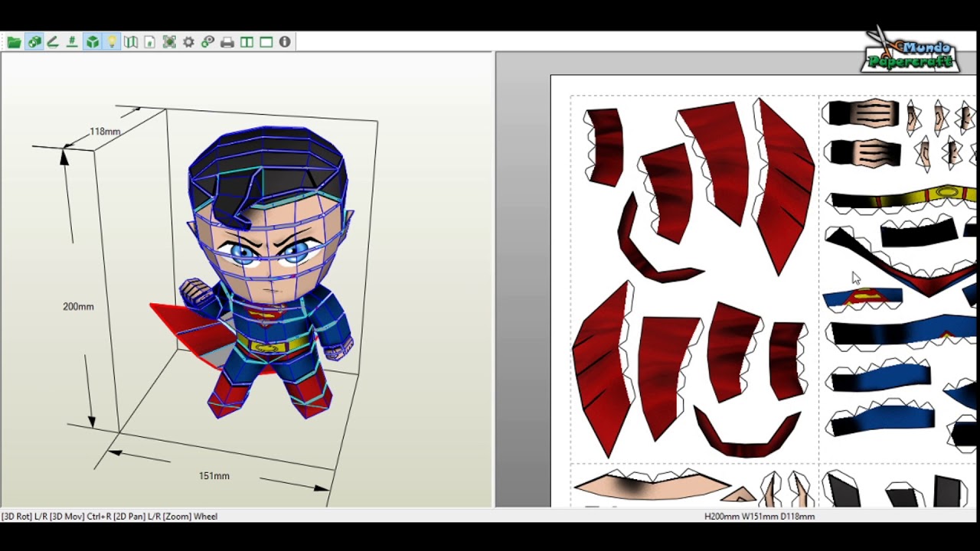Viewport: 980px width, 551px height.
Task: Click the 151mm width dimension label
Action: [214, 476]
